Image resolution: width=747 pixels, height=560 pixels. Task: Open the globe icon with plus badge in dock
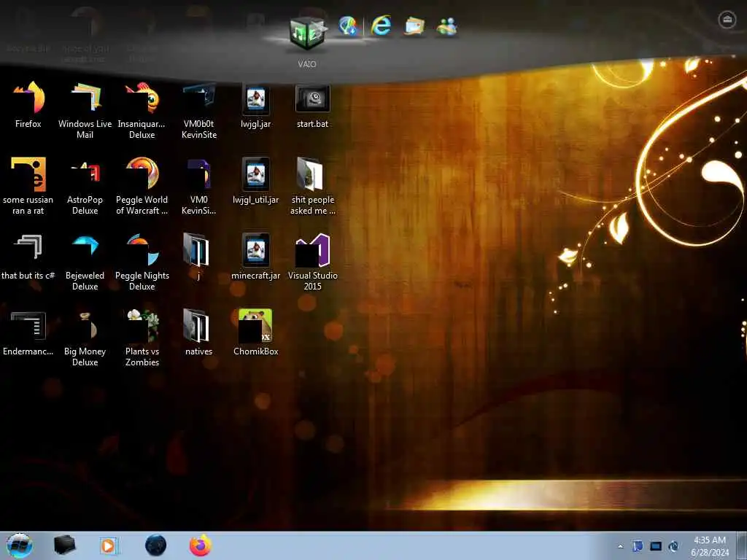[348, 26]
